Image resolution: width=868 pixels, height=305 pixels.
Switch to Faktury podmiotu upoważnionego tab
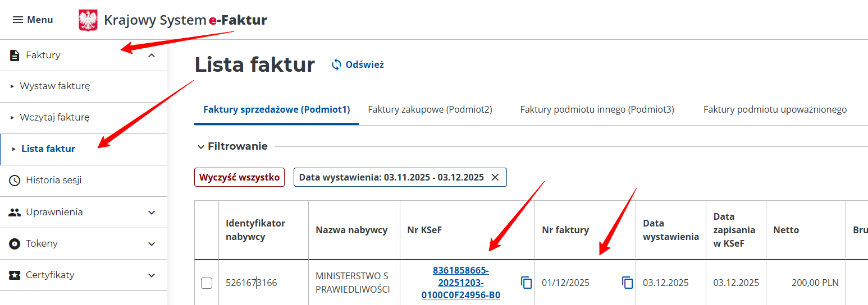775,110
